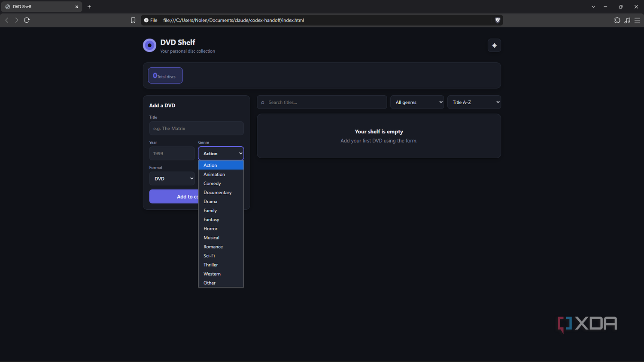Toggle the light/dark theme sun button
Viewport: 644px width, 362px height.
pos(494,45)
